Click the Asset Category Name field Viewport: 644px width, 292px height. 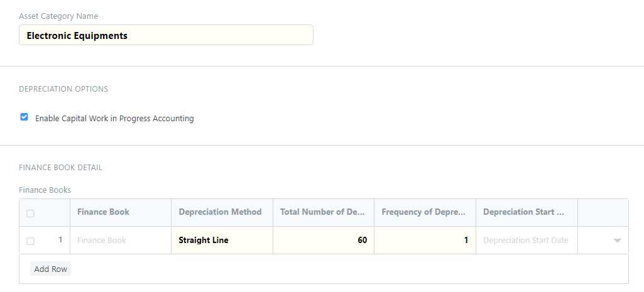(x=166, y=35)
